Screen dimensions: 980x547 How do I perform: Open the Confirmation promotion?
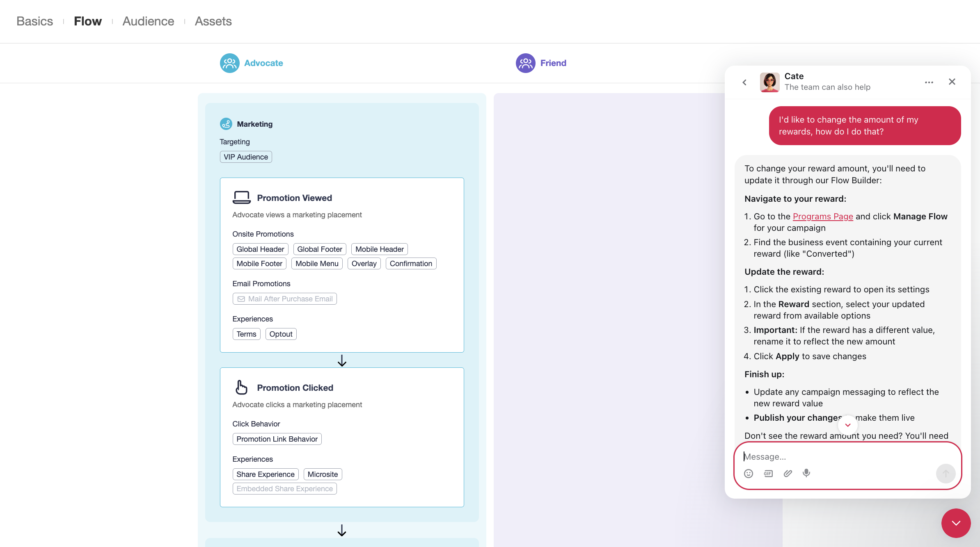tap(411, 264)
